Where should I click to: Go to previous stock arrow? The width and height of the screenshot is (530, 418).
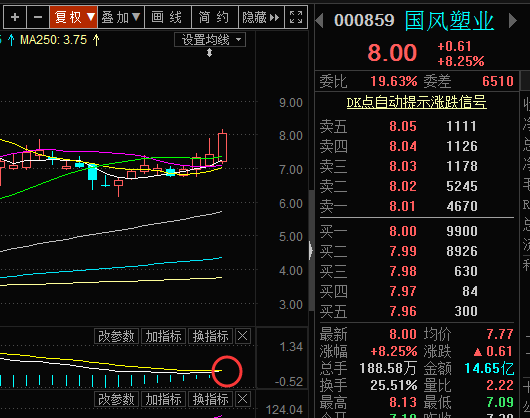click(319, 21)
